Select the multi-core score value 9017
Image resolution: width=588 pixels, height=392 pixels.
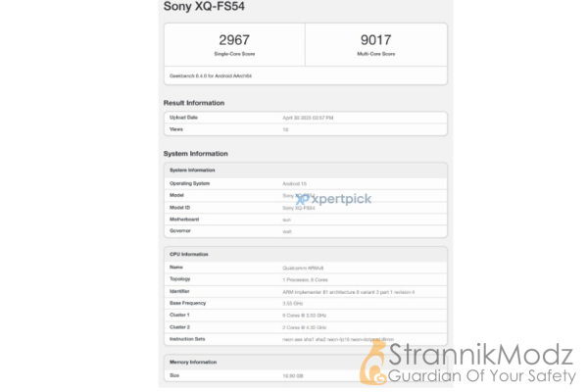(x=375, y=40)
